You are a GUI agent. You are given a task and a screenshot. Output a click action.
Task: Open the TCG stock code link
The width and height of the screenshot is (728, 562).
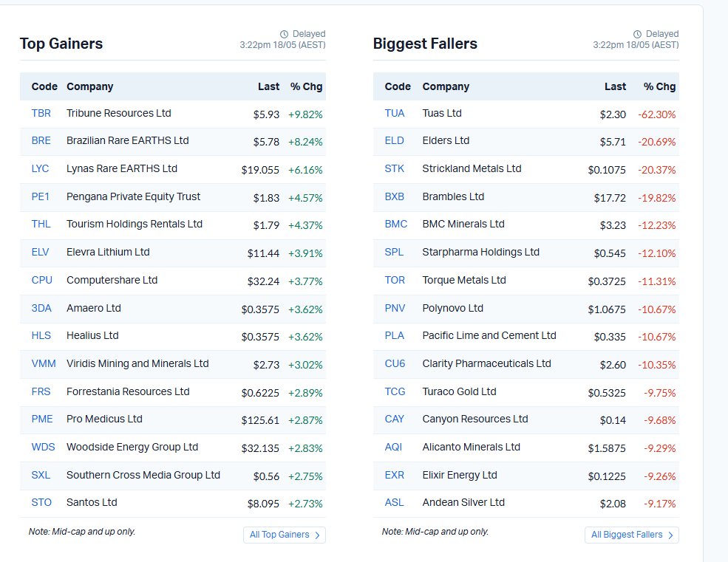(x=395, y=391)
